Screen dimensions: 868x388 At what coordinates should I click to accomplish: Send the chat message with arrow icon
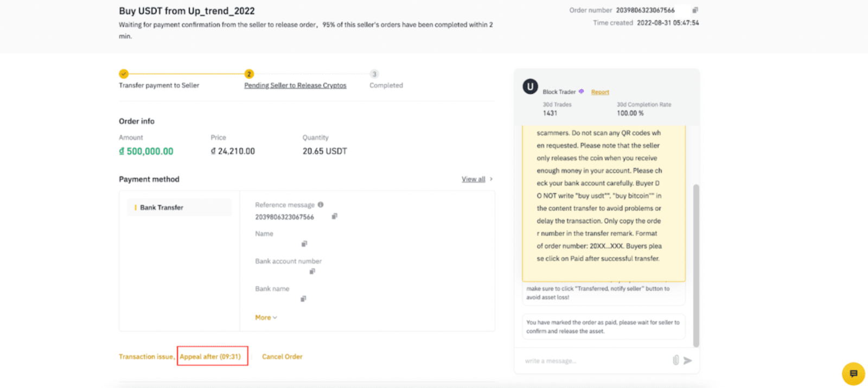click(688, 360)
